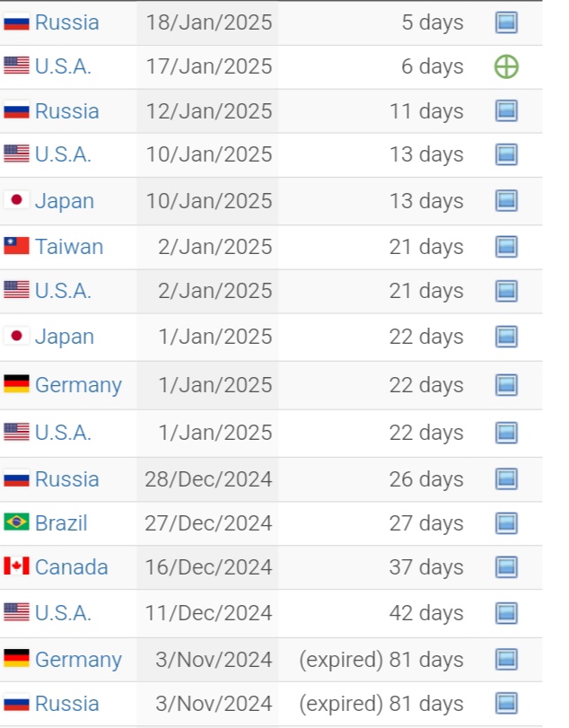Click the blue screen icon in the Russia 28/Dec/2024 row
Screen dimensions: 569x728
coord(506,479)
